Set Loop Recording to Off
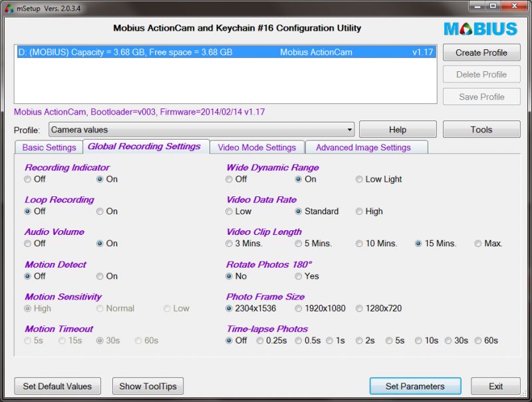 coord(35,211)
